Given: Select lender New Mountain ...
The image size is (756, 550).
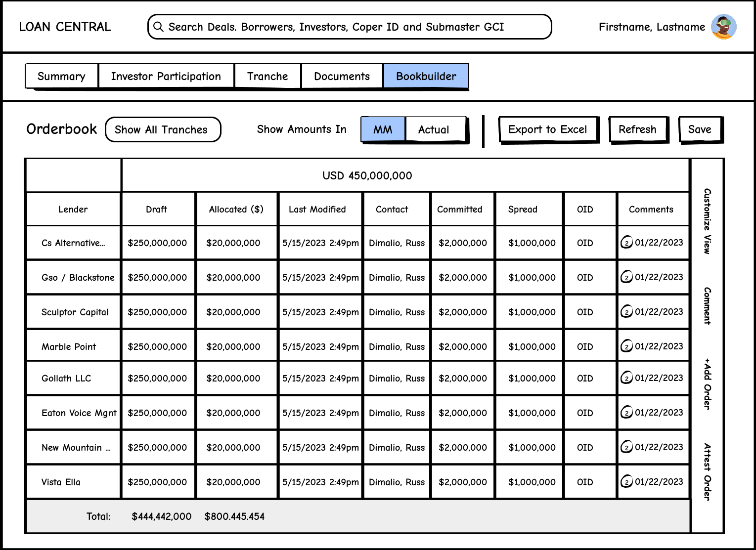Looking at the screenshot, I should [x=76, y=447].
